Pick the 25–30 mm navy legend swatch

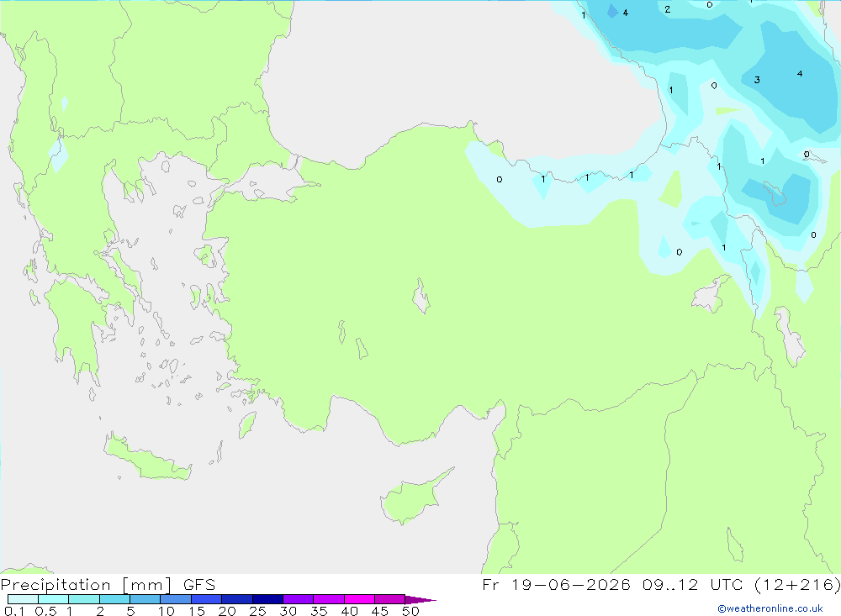267,599
